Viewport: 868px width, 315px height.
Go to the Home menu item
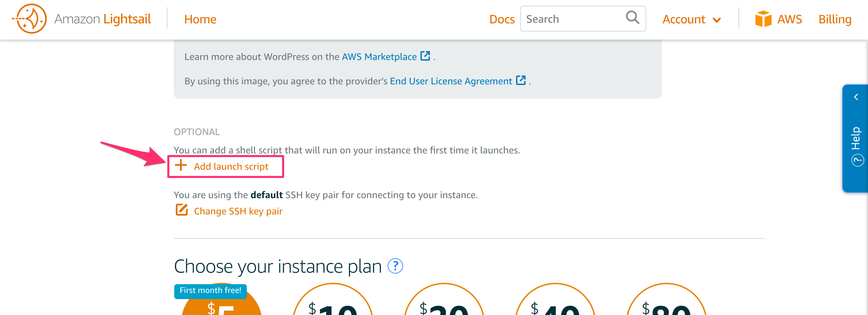click(x=200, y=19)
